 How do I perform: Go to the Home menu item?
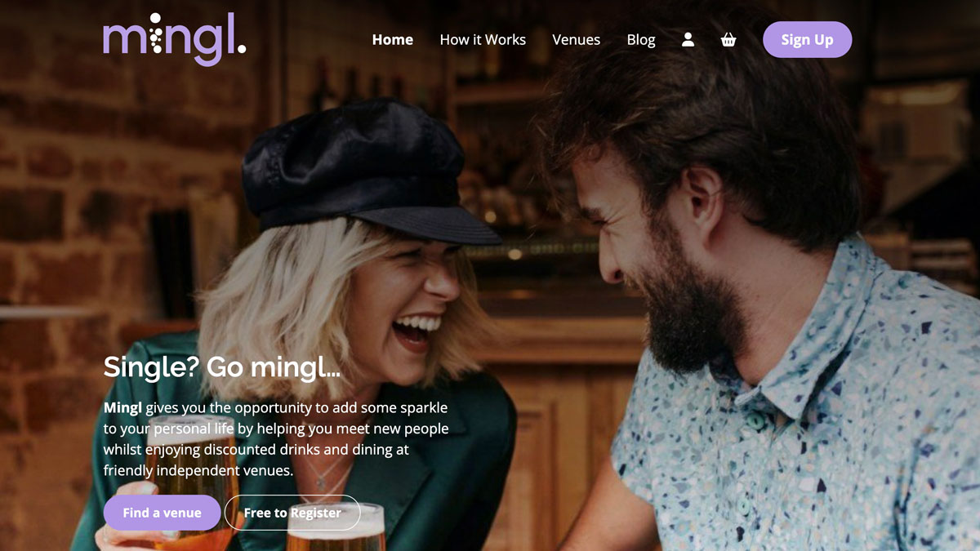393,39
